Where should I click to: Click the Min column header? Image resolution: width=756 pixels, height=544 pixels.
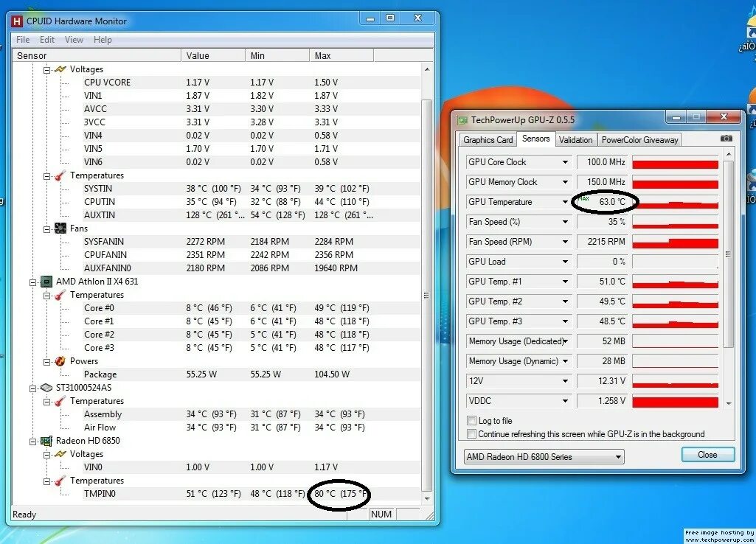[277, 56]
